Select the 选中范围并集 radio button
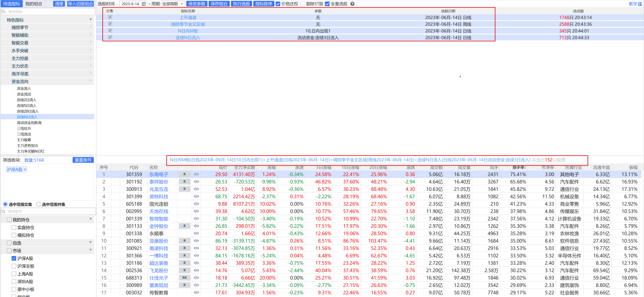644x297 pixels. click(39, 204)
